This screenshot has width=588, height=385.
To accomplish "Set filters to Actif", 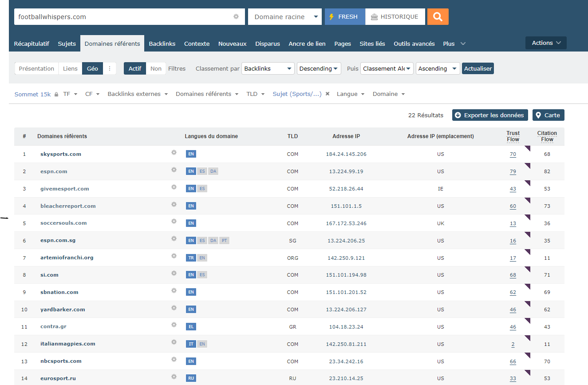I will [x=135, y=68].
